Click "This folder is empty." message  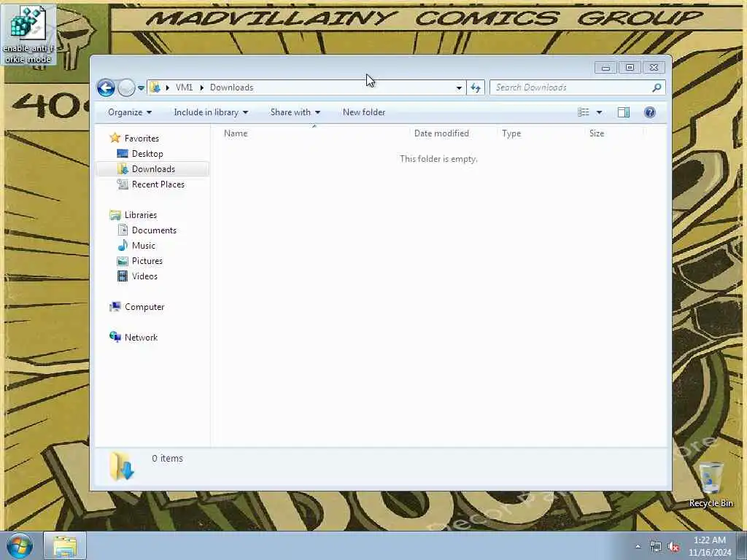[438, 159]
